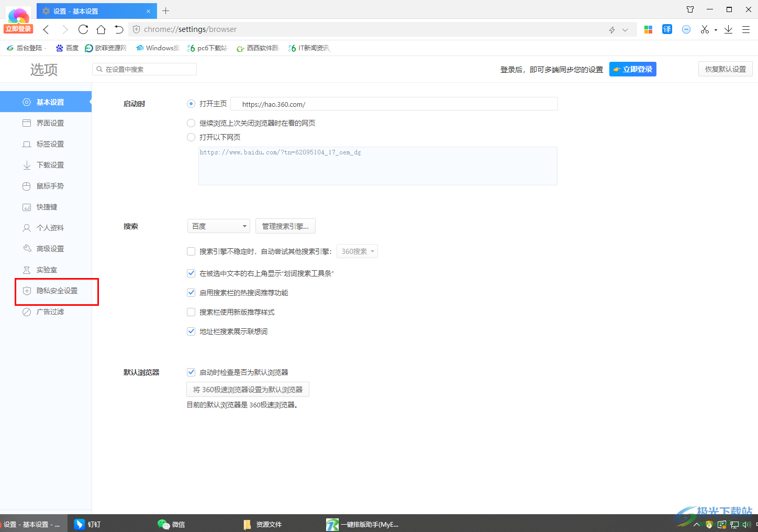Open the colorful apps grid extension
The width and height of the screenshot is (758, 532).
(x=648, y=29)
